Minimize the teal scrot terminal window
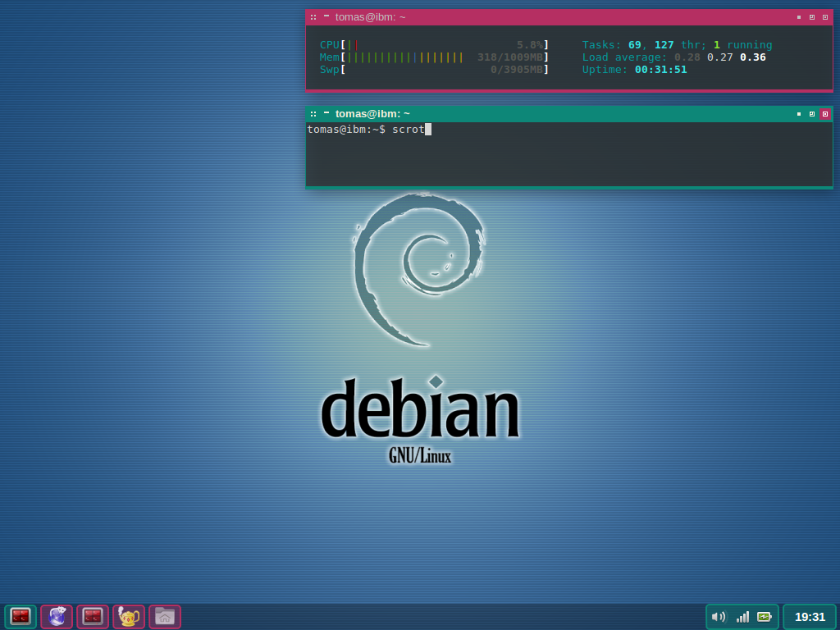 point(799,114)
